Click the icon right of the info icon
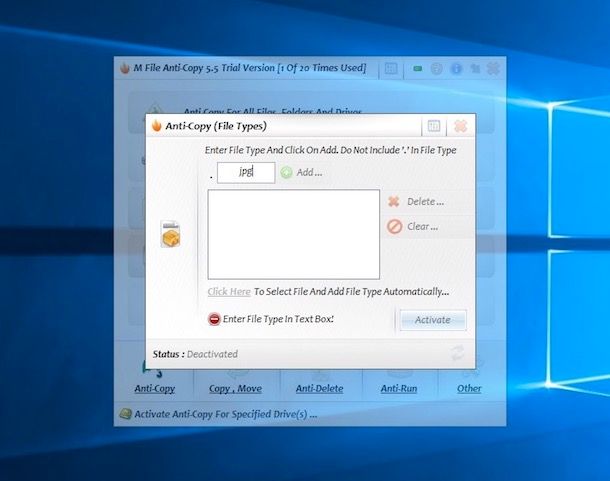This screenshot has height=481, width=610. pyautogui.click(x=475, y=69)
